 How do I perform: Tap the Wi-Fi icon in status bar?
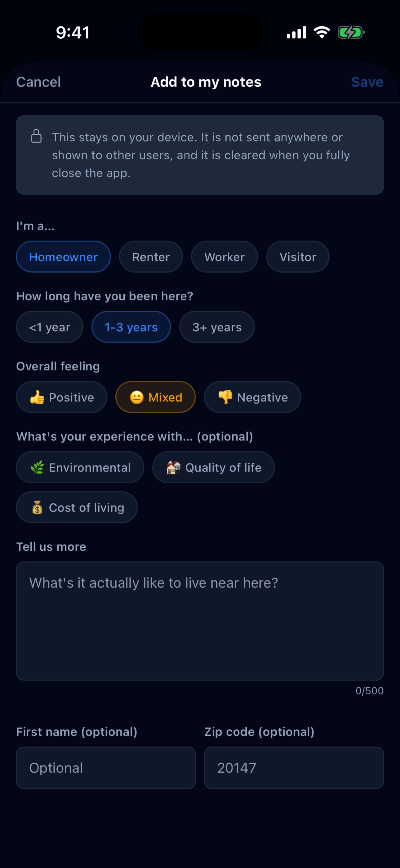click(x=322, y=32)
